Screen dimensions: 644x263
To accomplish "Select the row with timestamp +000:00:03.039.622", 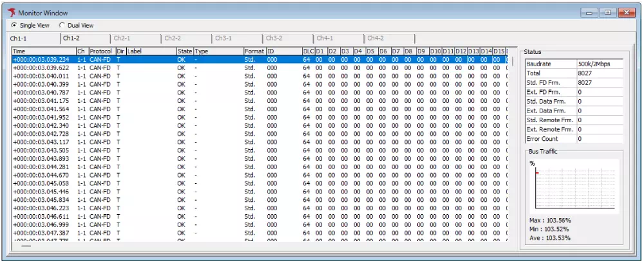I will pos(41,68).
